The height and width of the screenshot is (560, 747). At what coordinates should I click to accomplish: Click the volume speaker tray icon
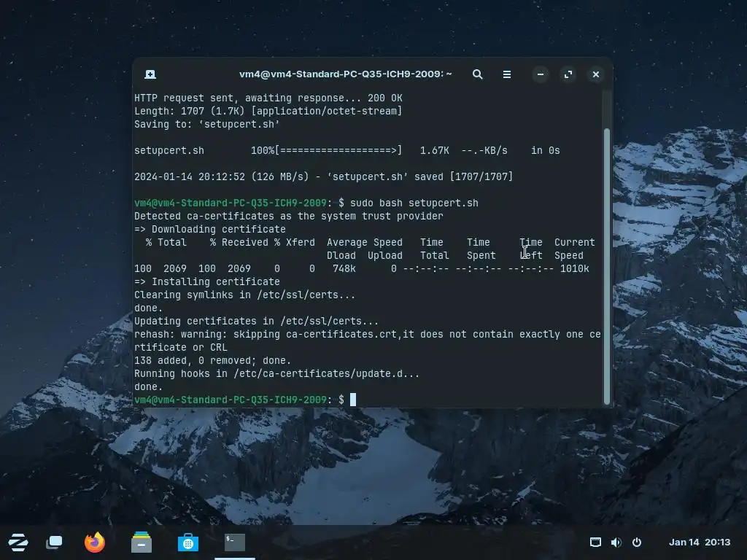point(616,542)
